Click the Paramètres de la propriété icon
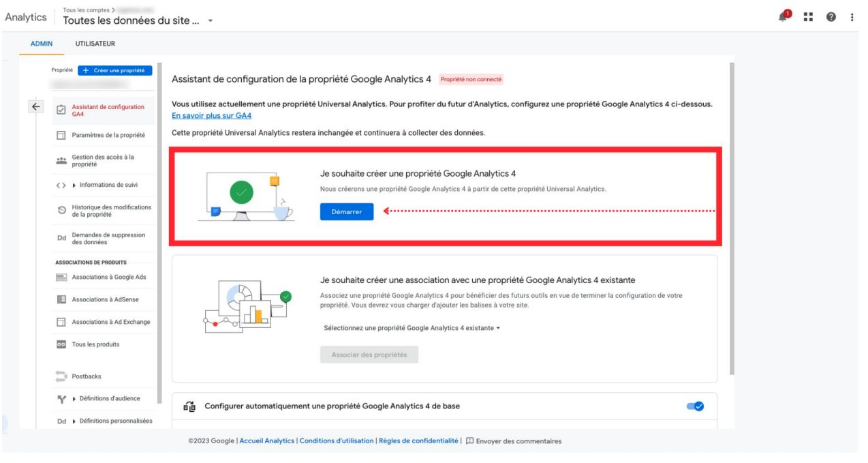This screenshot has width=868, height=463. coord(61,135)
